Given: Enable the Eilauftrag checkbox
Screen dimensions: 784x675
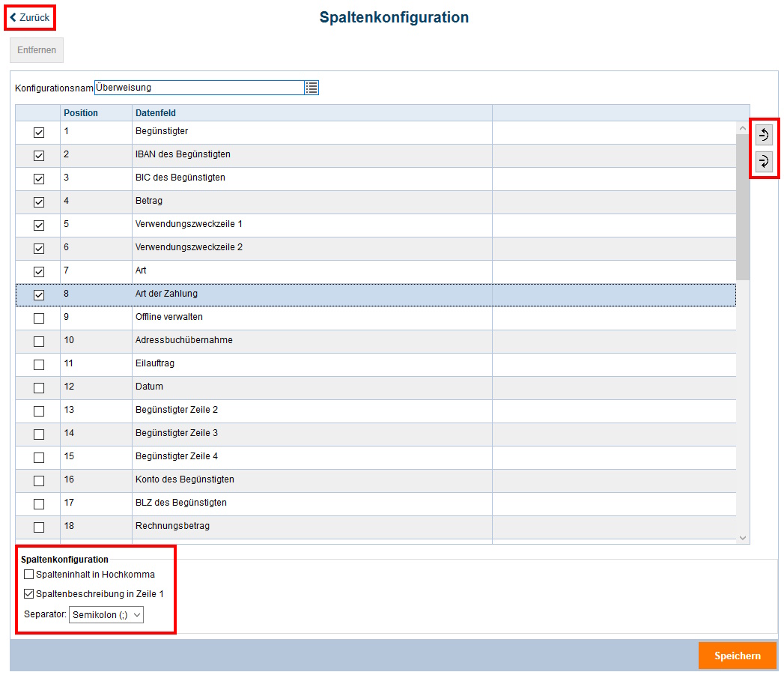Looking at the screenshot, I should [39, 365].
